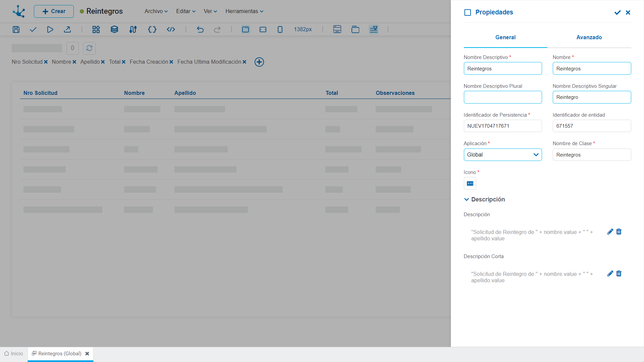Click the Identificador de entidad field

592,126
